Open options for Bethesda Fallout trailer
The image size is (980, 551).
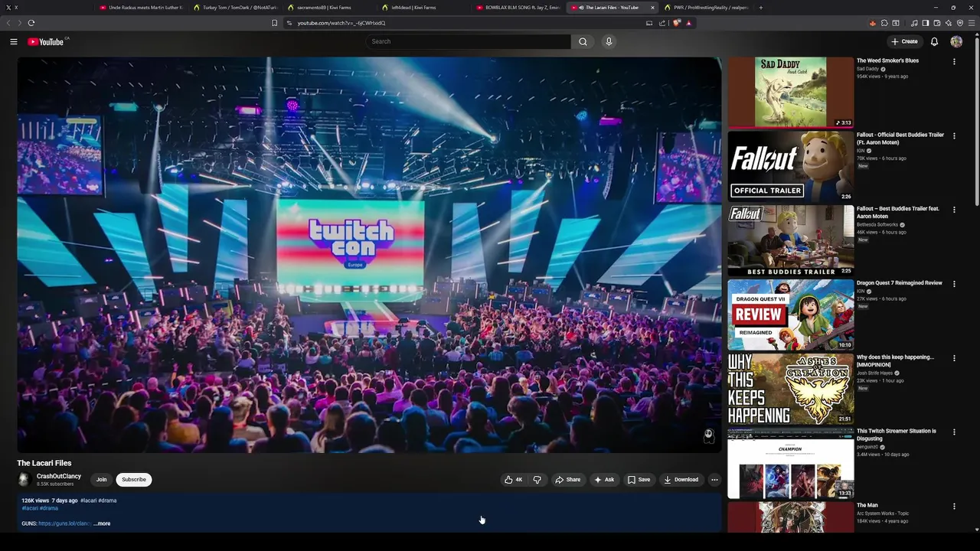[954, 210]
